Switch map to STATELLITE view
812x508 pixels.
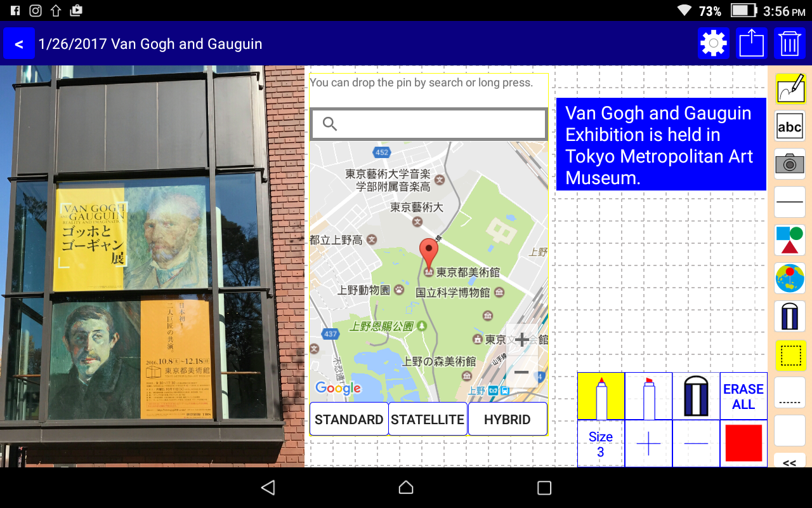[x=428, y=419]
